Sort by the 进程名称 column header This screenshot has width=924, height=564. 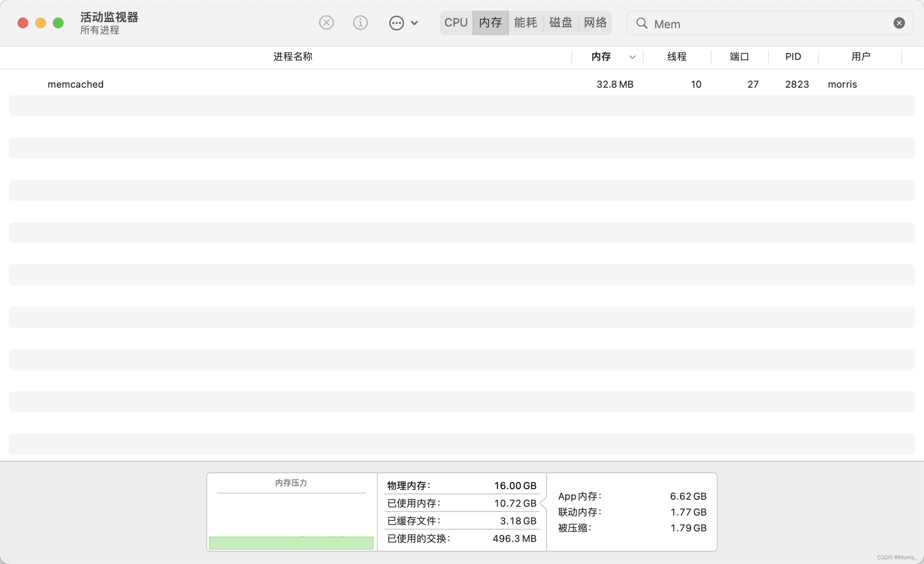[x=293, y=57]
